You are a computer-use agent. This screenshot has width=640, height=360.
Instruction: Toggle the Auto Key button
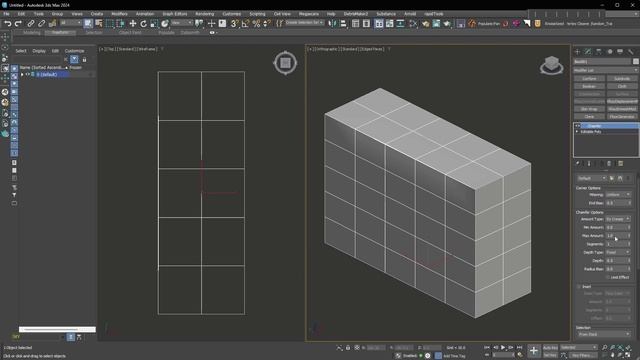550,348
